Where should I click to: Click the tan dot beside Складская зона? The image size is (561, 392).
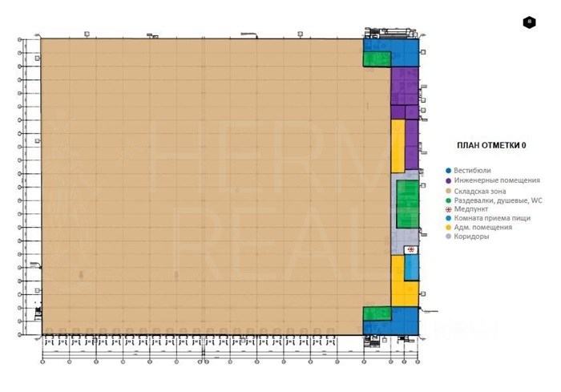click(x=449, y=190)
